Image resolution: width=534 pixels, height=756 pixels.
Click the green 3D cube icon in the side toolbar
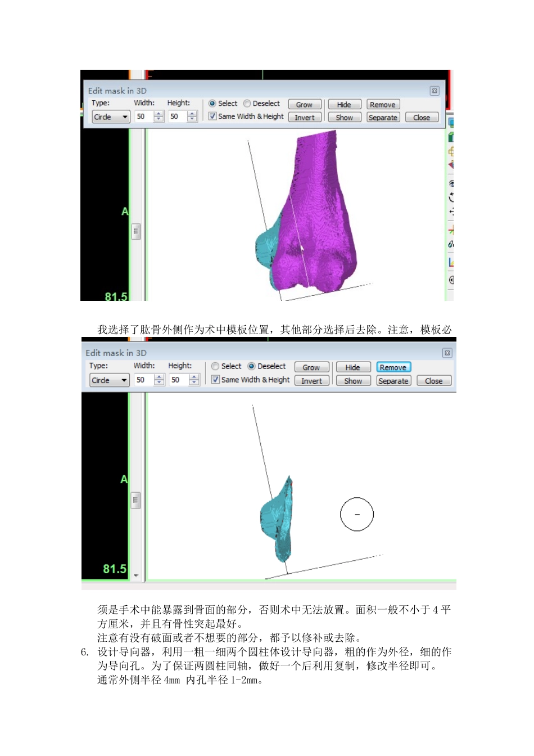[x=451, y=137]
